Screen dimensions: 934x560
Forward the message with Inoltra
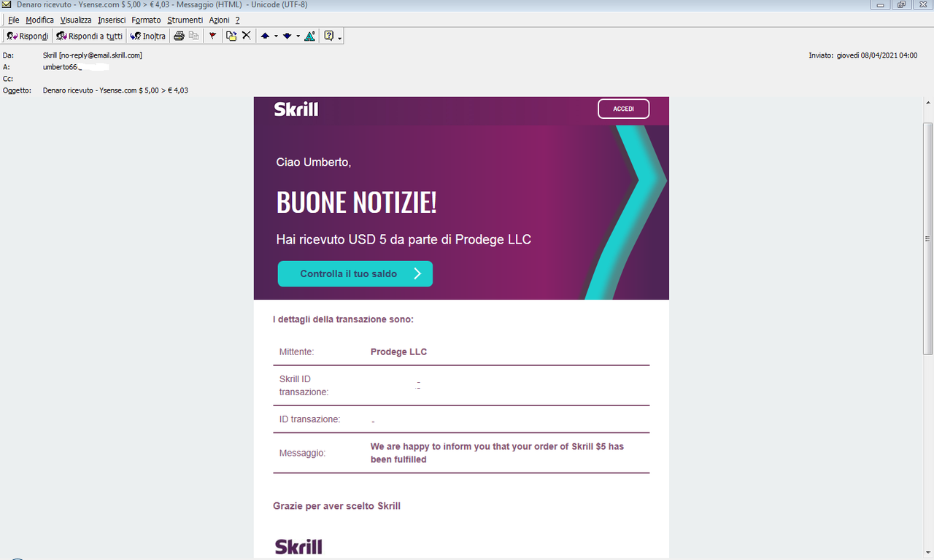pyautogui.click(x=148, y=36)
